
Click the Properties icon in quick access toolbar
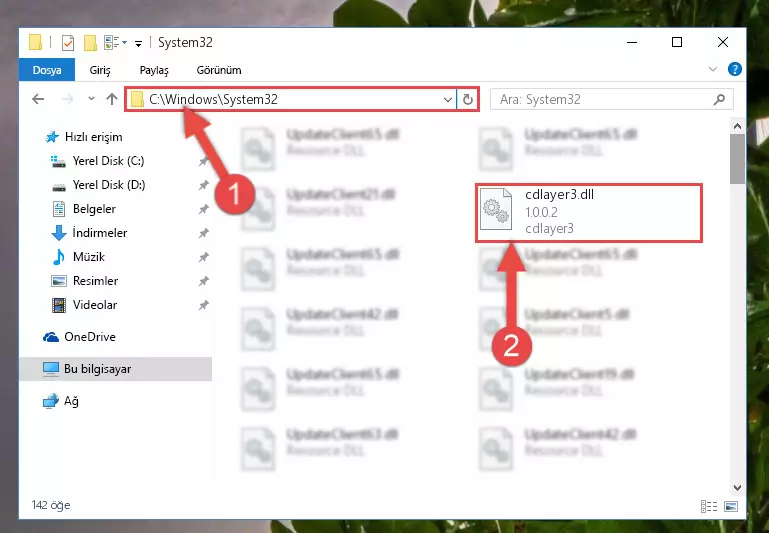coord(68,43)
